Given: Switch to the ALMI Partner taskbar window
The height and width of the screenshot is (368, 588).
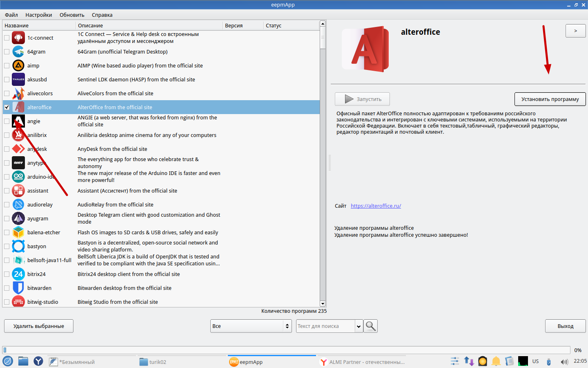Looking at the screenshot, I should click(362, 362).
